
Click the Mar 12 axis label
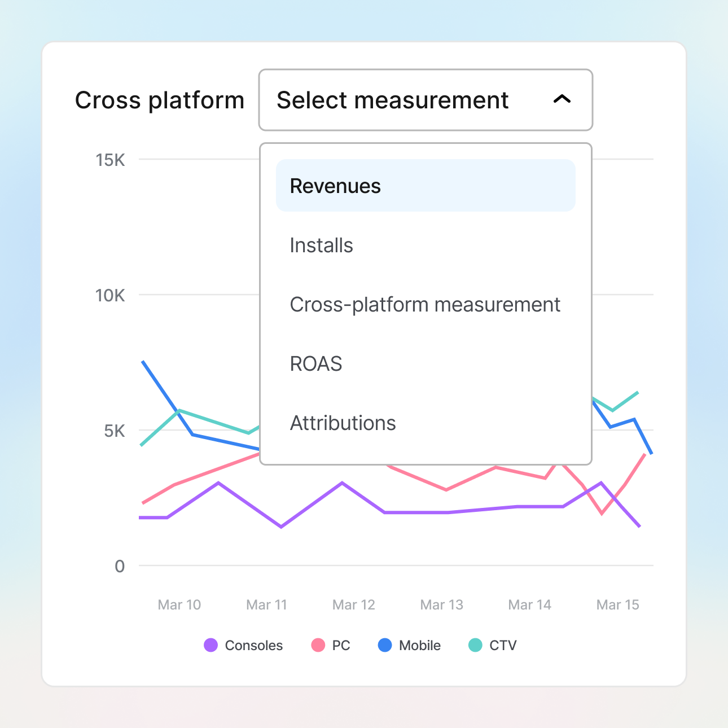point(353,604)
